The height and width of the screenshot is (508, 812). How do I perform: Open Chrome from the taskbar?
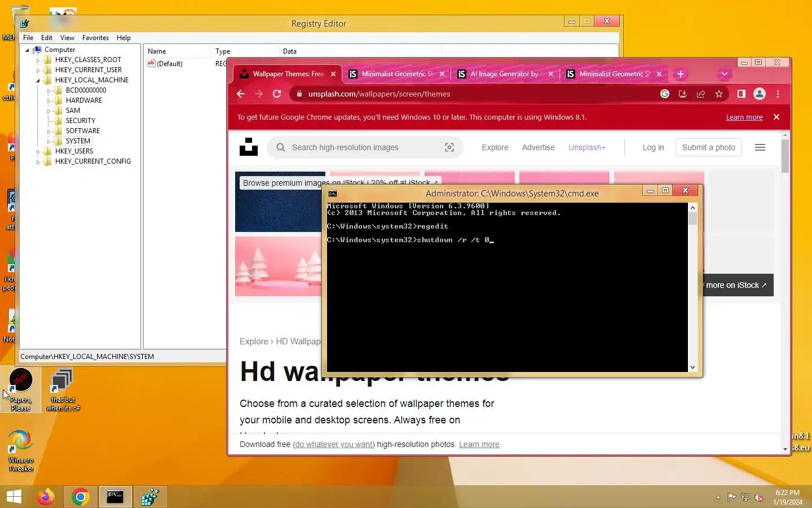click(81, 497)
